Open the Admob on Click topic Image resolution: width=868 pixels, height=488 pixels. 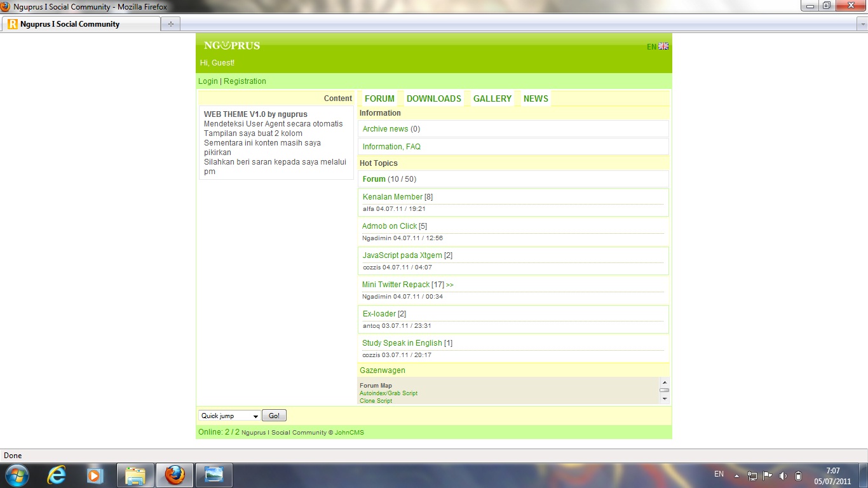tap(390, 226)
